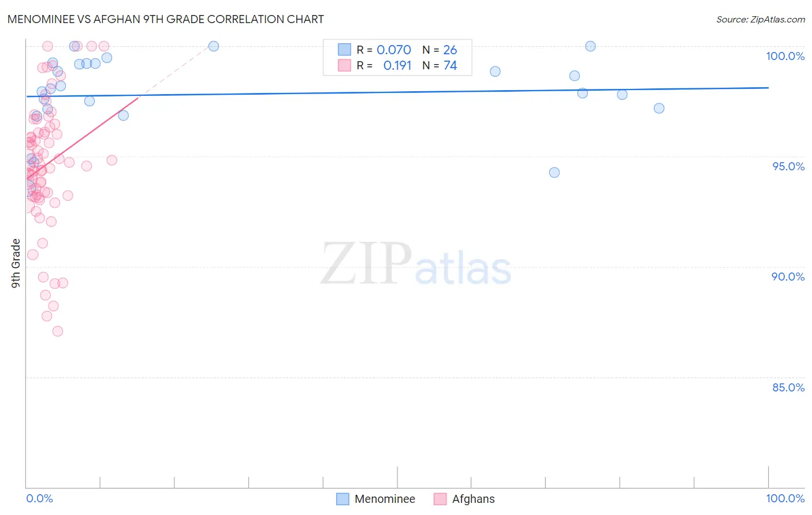Click the 9th Grade axis title

pos(16,263)
